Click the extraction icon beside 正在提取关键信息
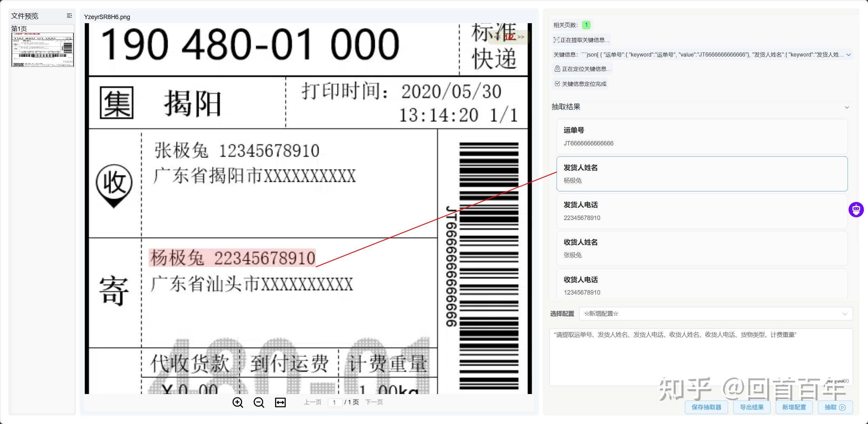Viewport: 868px width, 424px height. 556,40
